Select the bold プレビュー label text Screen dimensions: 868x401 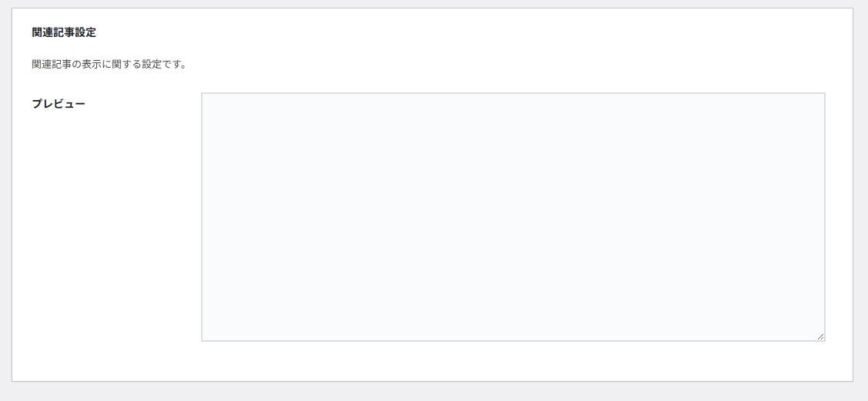click(59, 104)
